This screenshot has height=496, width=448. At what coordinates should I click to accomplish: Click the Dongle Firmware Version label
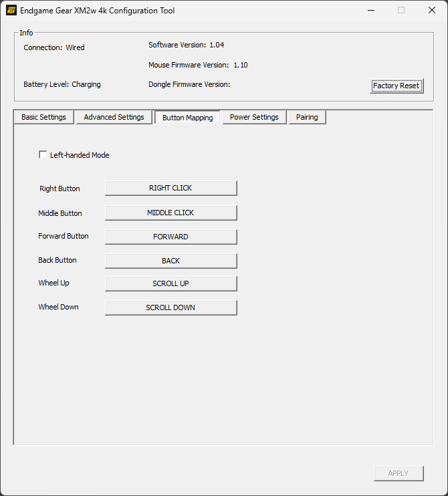189,84
